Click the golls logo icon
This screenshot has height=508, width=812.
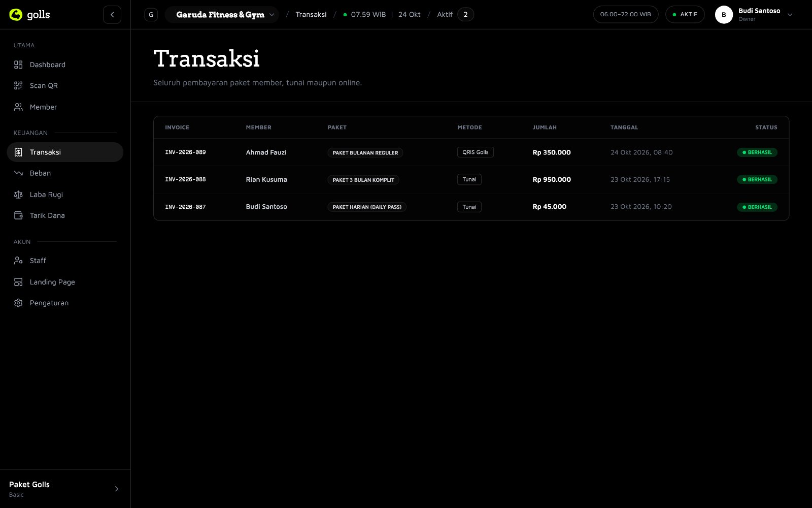(16, 15)
